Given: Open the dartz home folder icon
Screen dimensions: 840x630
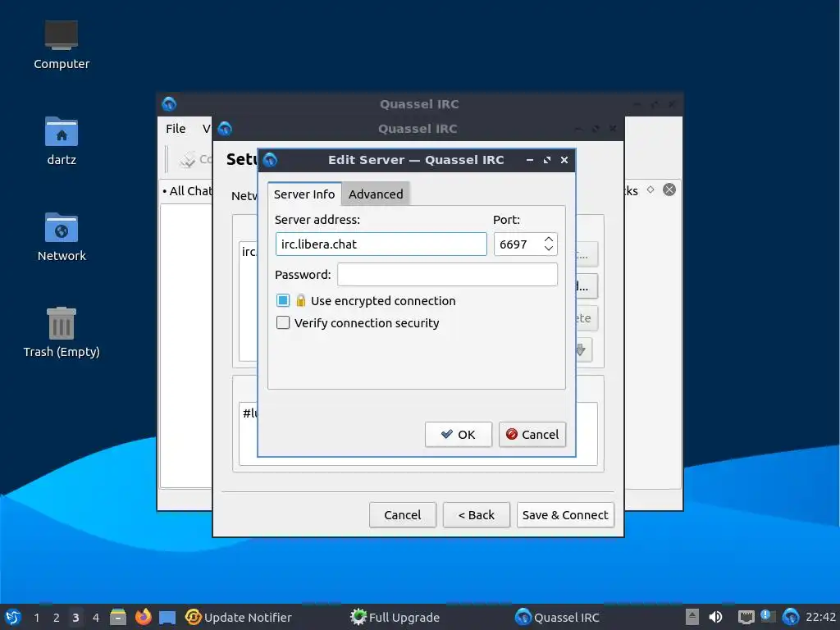Looking at the screenshot, I should pyautogui.click(x=61, y=141).
